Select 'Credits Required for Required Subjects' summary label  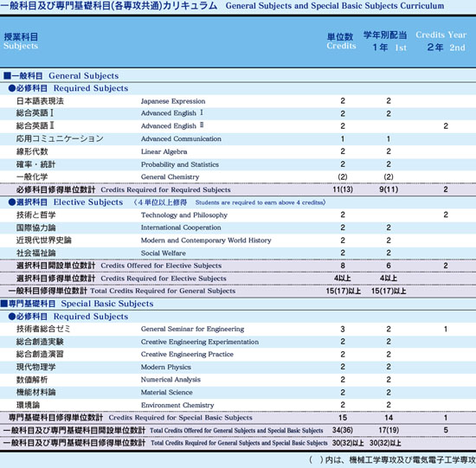click(x=165, y=189)
